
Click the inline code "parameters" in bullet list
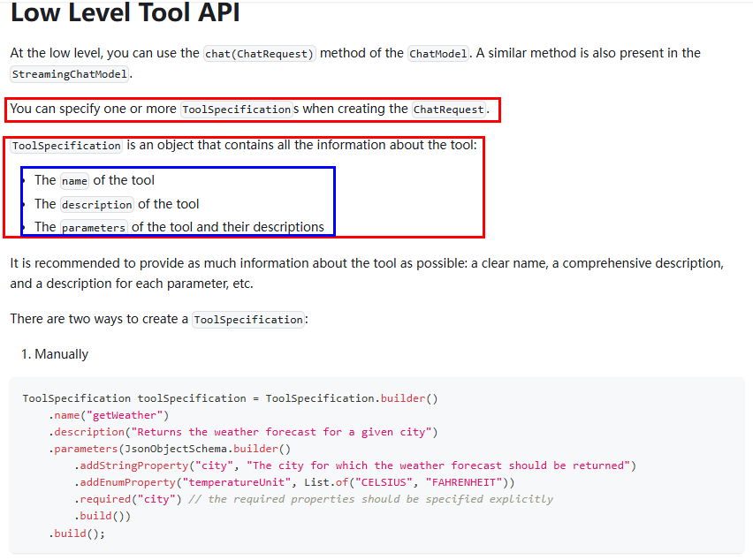pyautogui.click(x=94, y=228)
